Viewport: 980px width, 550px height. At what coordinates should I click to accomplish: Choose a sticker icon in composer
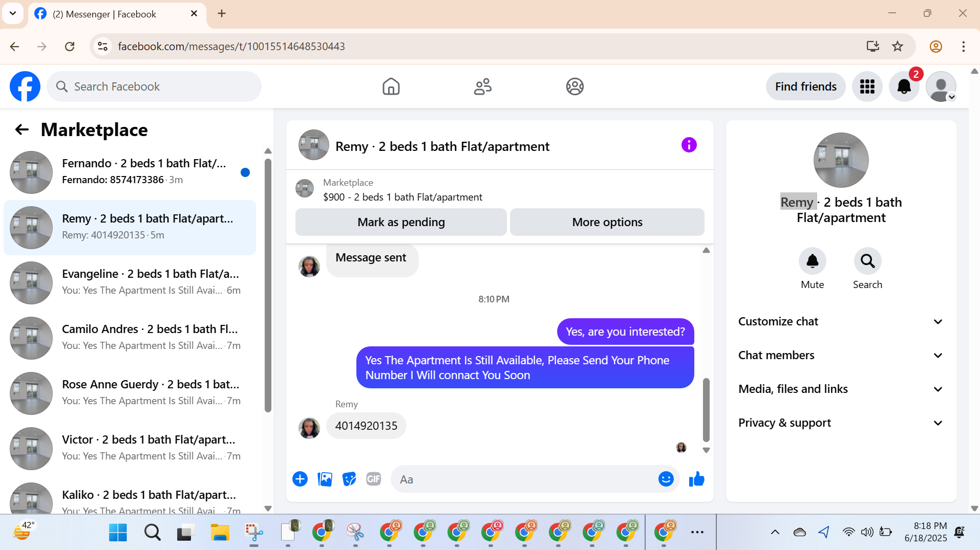coord(349,479)
